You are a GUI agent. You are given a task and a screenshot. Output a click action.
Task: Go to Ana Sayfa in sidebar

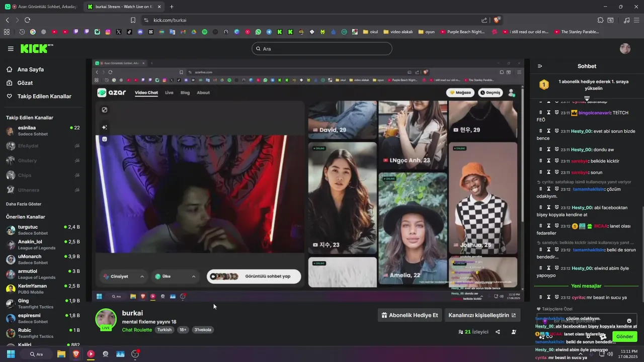click(25, 69)
